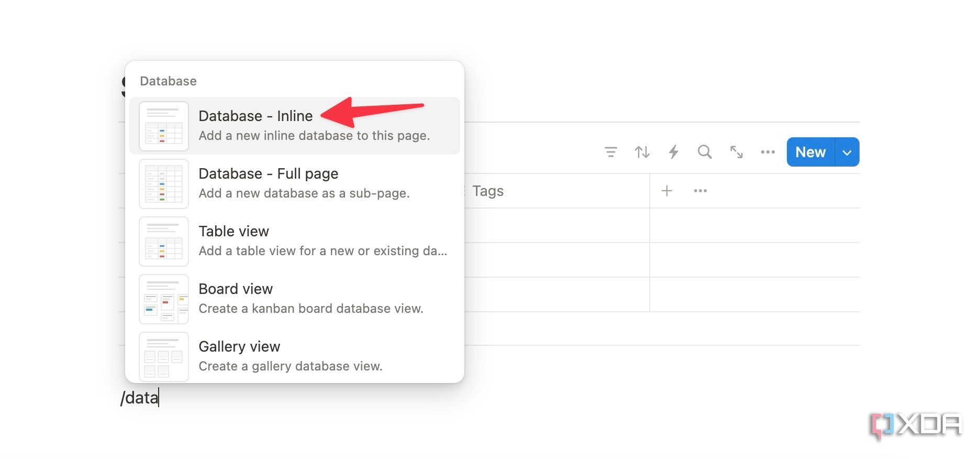Click the /data text being typed

(x=139, y=398)
